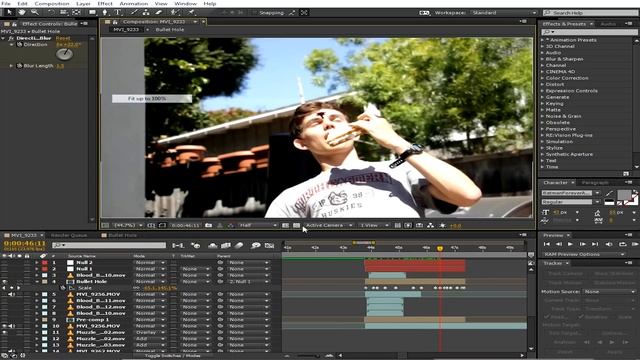The height and width of the screenshot is (360, 640).
Task: Click the character fill color swatch
Action: [x=624, y=194]
